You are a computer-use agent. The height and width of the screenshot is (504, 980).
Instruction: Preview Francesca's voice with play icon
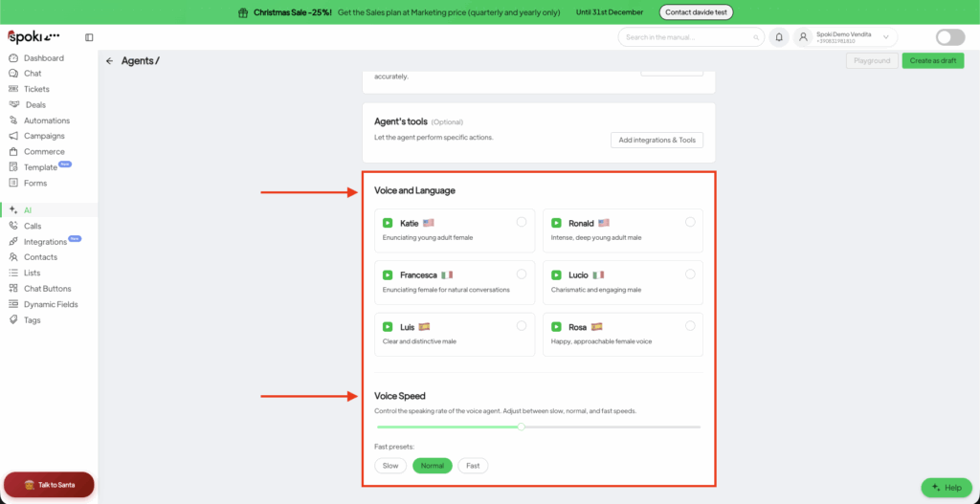388,274
